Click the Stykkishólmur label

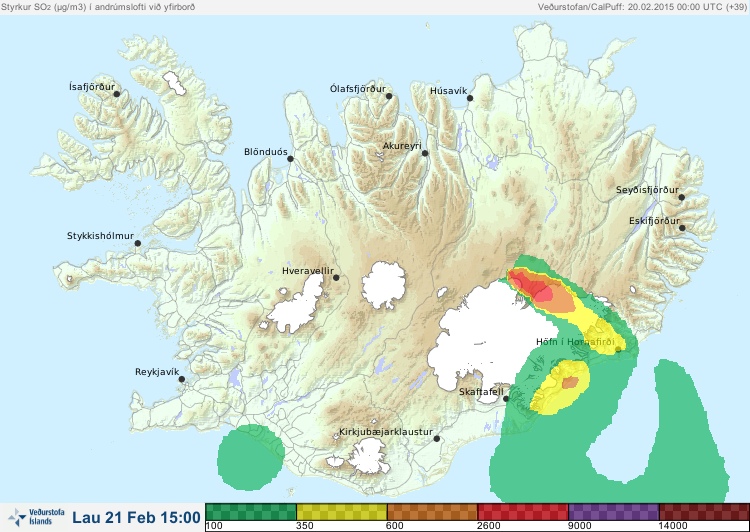tap(100, 236)
